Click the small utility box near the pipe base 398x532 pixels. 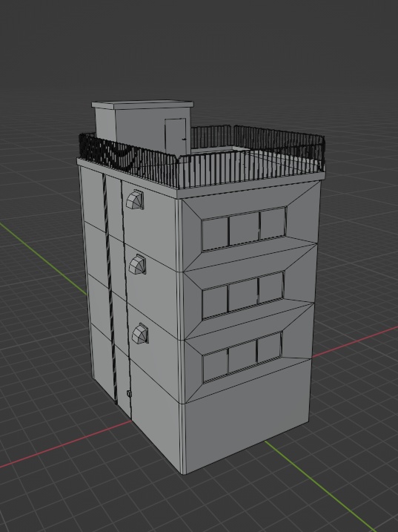pyautogui.click(x=129, y=393)
